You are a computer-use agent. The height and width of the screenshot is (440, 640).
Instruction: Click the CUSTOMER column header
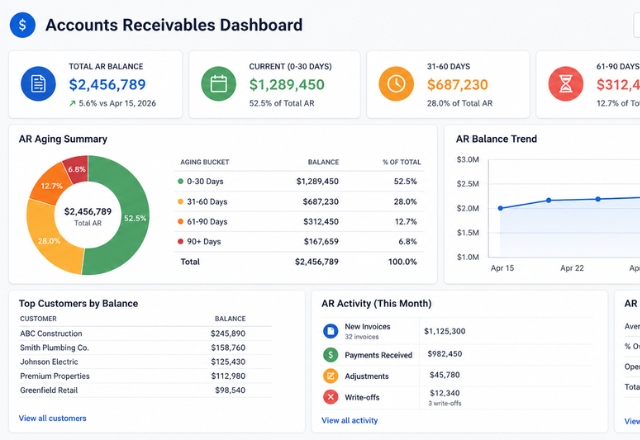38,318
